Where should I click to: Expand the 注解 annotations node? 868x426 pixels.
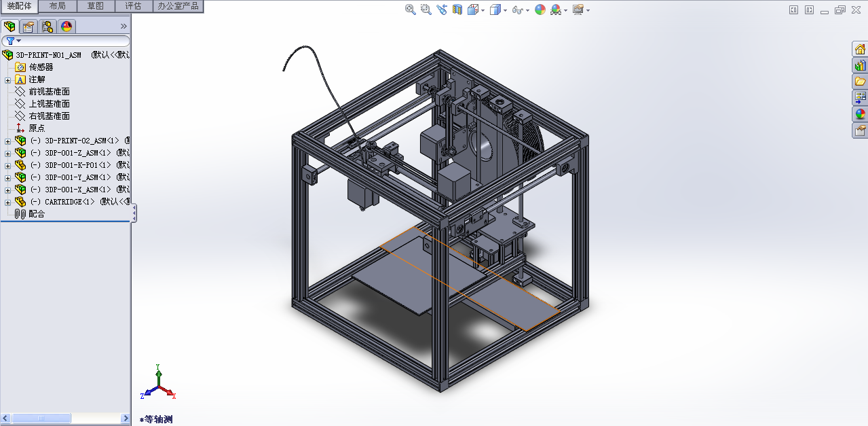(7, 79)
